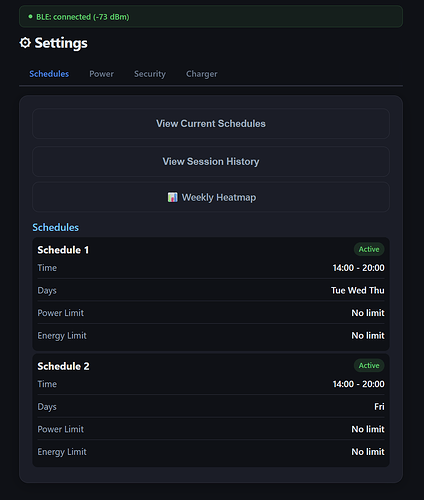Click the Active badge on Schedule 1
The image size is (424, 500).
coord(369,249)
